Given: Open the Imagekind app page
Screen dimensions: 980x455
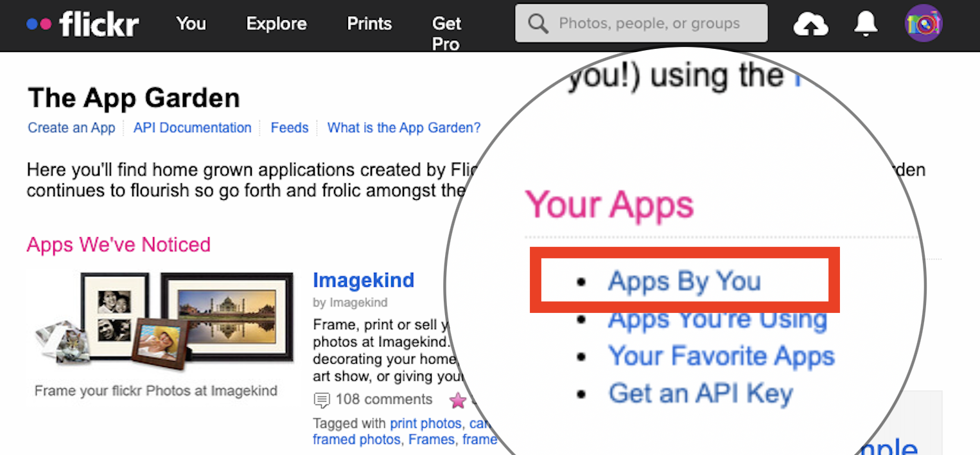Looking at the screenshot, I should (363, 280).
